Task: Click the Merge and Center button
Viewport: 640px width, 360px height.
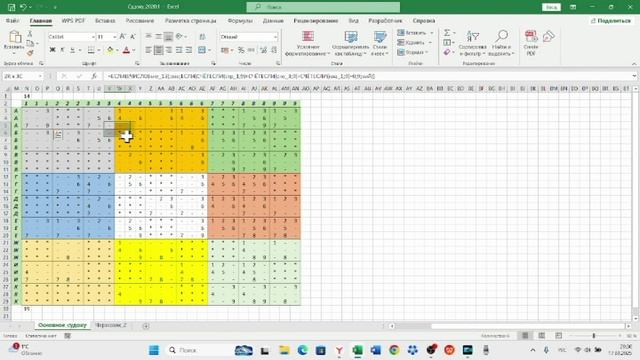Action: click(x=202, y=50)
